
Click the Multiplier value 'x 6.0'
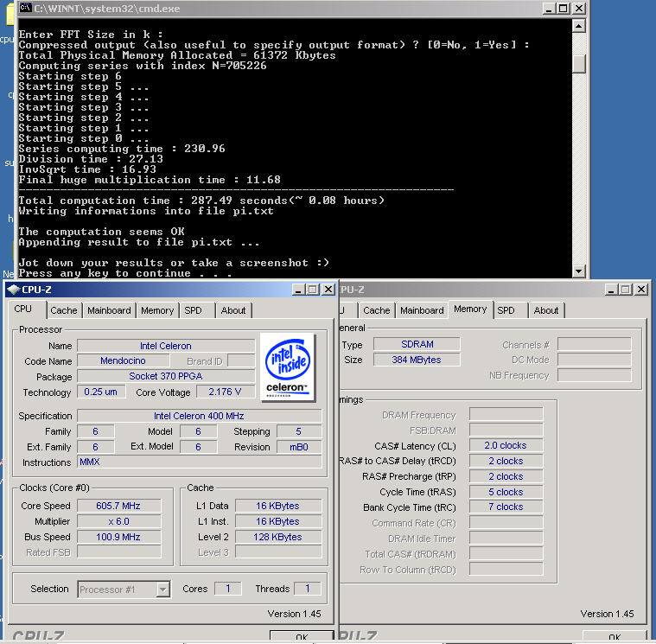(118, 521)
